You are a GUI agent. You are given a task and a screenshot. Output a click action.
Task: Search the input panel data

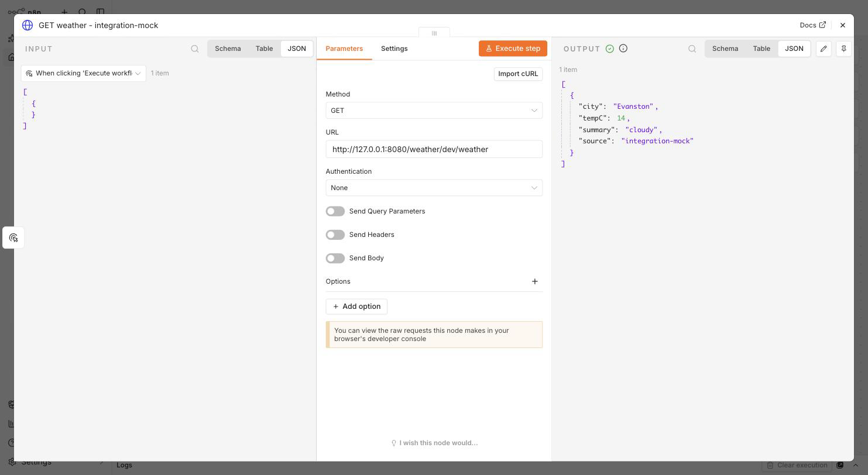[x=195, y=49]
